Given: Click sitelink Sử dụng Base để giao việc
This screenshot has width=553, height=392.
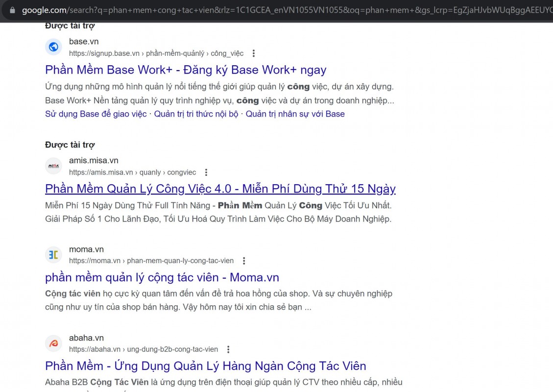Looking at the screenshot, I should click(x=96, y=114).
